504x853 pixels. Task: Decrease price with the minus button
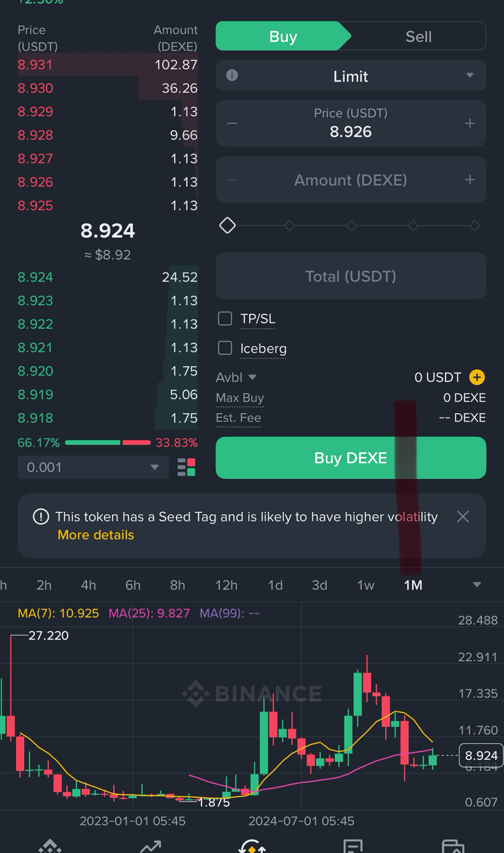[232, 123]
